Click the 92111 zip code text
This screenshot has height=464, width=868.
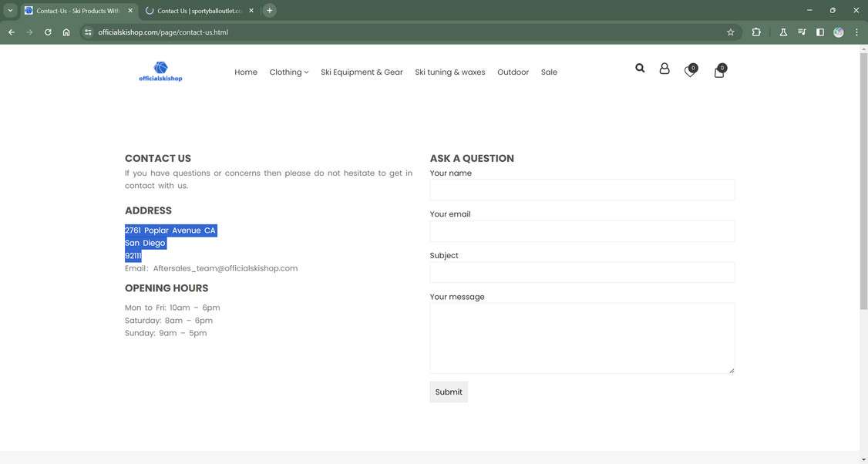coord(133,256)
